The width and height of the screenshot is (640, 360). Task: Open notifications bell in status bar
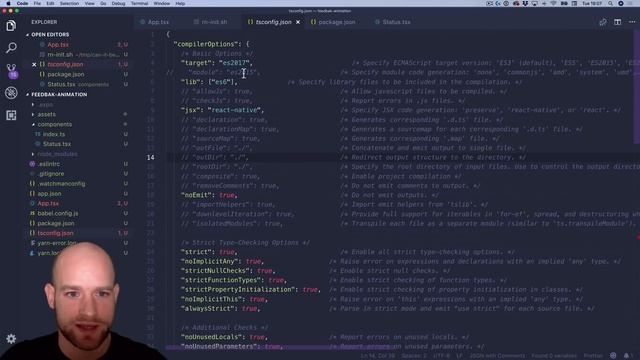tap(627, 356)
